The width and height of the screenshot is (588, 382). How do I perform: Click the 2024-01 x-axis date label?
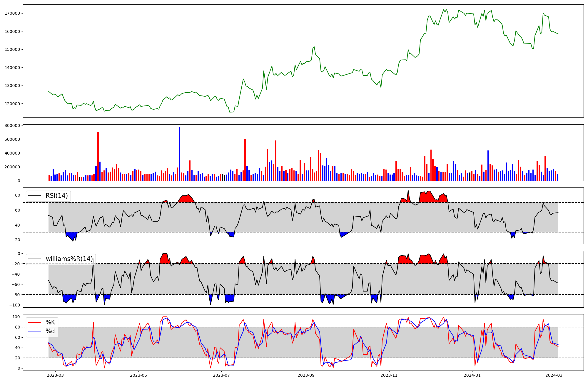point(472,375)
